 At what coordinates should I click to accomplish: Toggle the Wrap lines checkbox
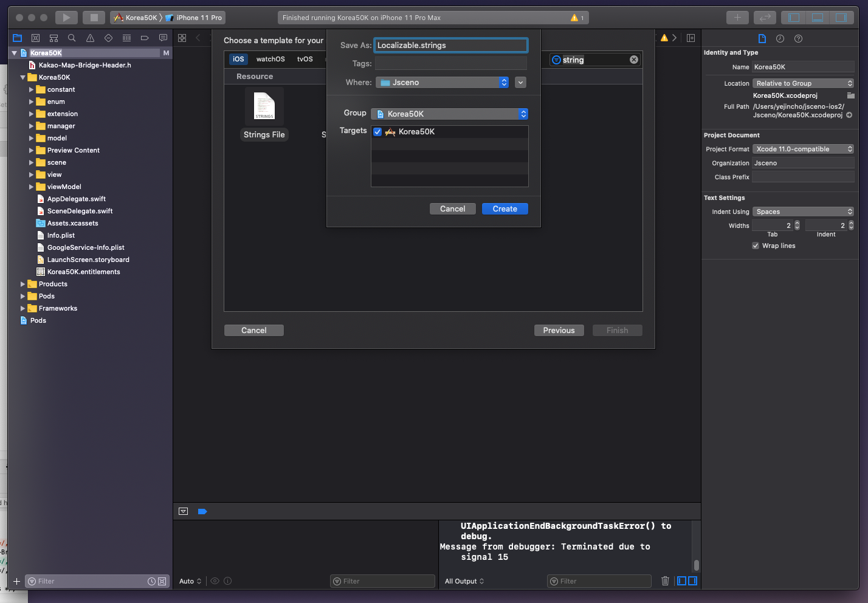coord(756,246)
